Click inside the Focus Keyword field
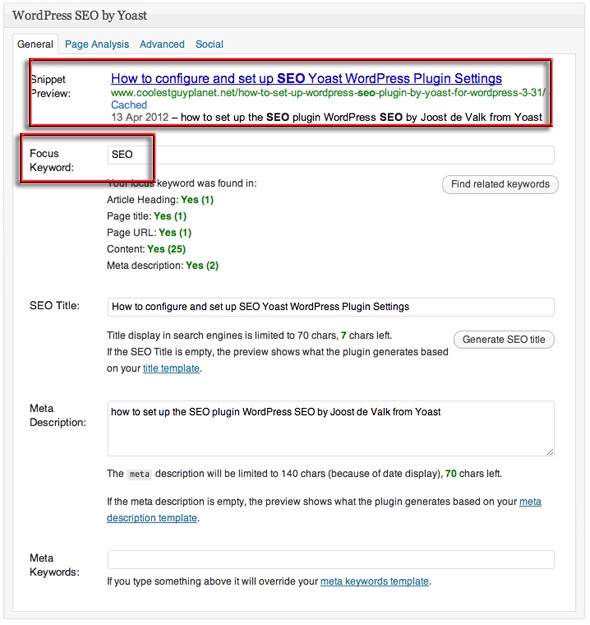Screen dimensions: 590x625 [330, 155]
